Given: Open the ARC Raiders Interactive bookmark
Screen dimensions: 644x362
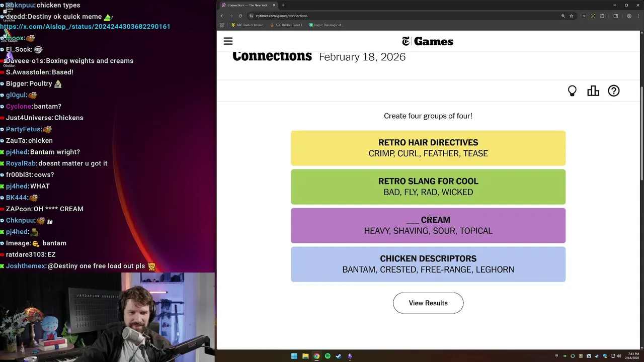Looking at the screenshot, I should tap(248, 25).
